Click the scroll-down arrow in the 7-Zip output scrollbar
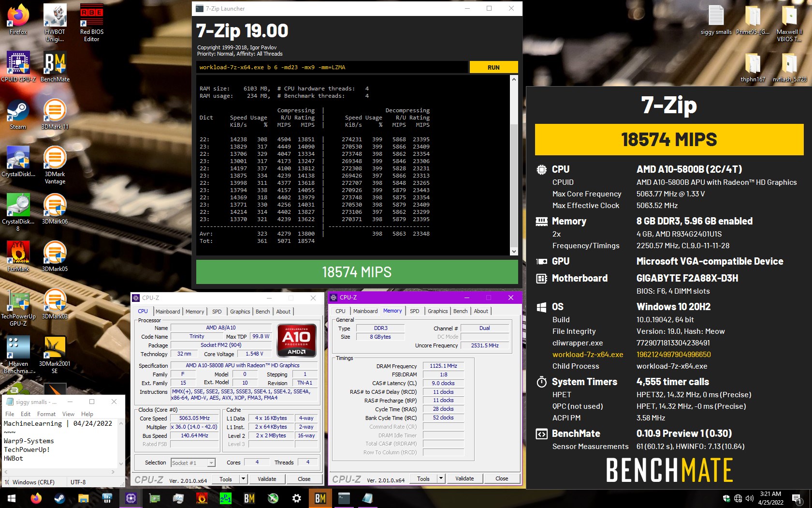The height and width of the screenshot is (508, 812). click(514, 252)
